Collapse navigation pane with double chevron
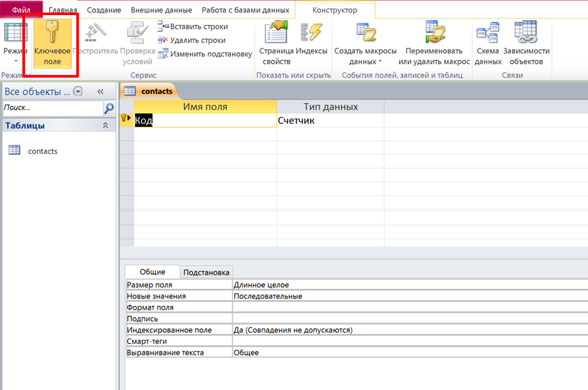The width and height of the screenshot is (588, 390). 101,91
